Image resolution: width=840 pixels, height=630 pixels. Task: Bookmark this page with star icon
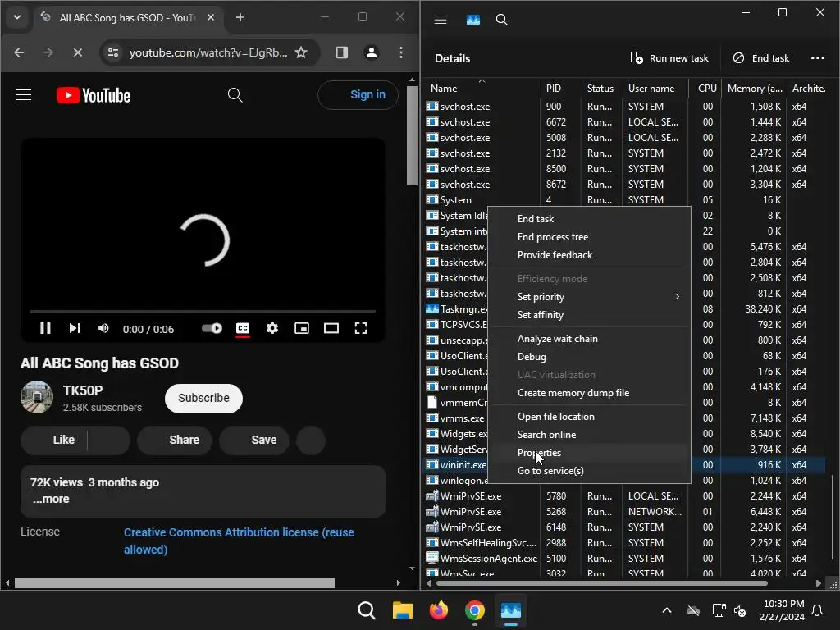(x=301, y=52)
